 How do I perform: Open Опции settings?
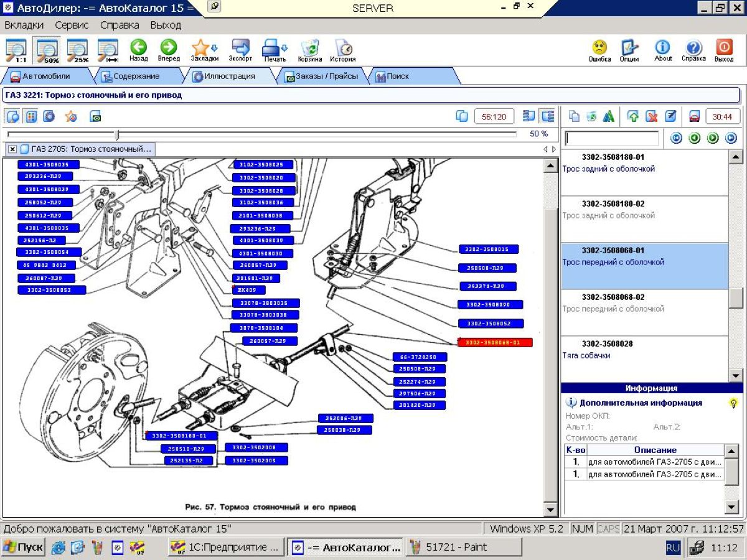(629, 50)
